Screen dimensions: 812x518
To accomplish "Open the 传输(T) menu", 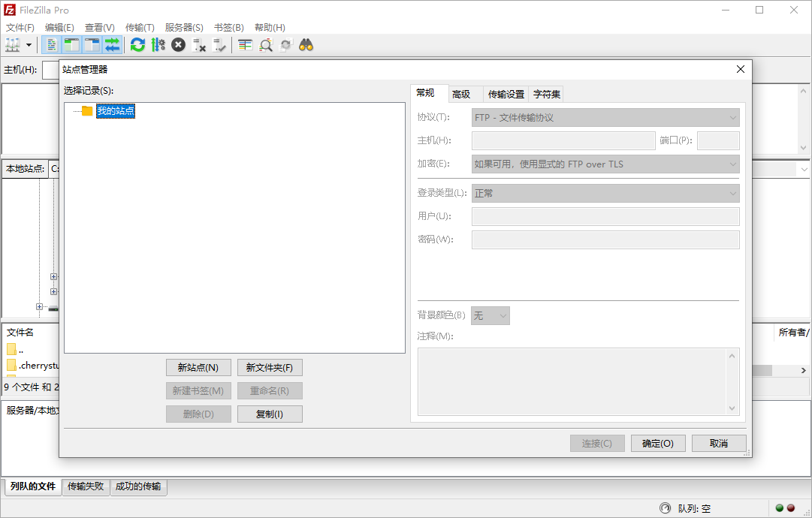I will click(x=139, y=27).
